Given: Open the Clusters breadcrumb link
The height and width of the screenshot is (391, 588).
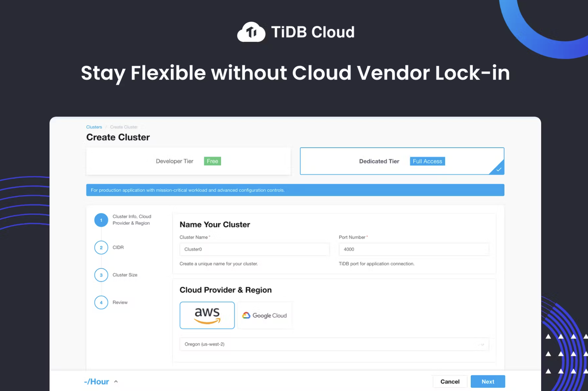Looking at the screenshot, I should 94,127.
